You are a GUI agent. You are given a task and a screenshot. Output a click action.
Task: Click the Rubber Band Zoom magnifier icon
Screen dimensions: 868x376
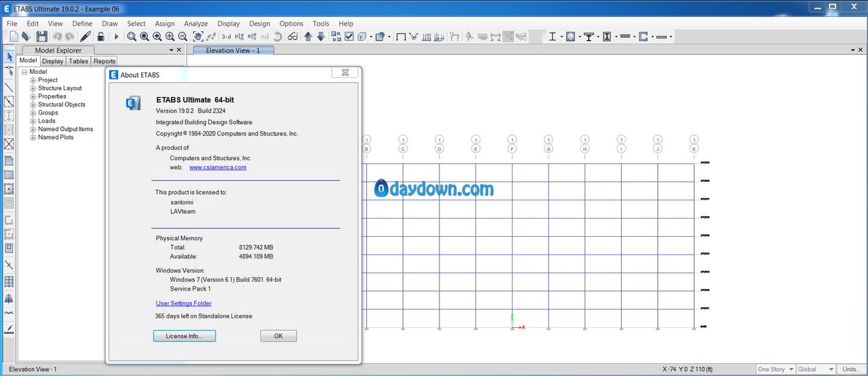132,37
